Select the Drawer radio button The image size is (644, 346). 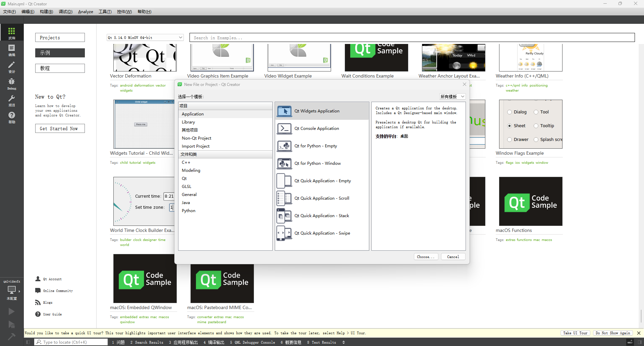coord(509,140)
